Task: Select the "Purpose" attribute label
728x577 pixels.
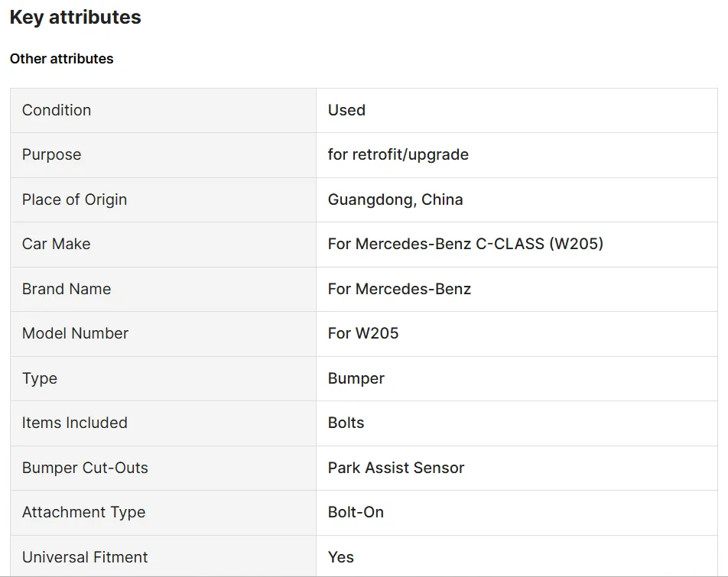Action: (x=51, y=154)
